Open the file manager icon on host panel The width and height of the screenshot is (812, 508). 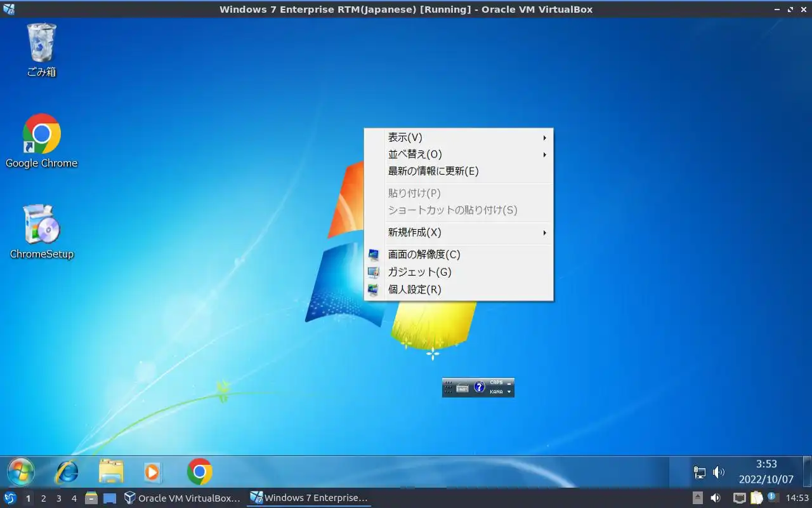(91, 498)
